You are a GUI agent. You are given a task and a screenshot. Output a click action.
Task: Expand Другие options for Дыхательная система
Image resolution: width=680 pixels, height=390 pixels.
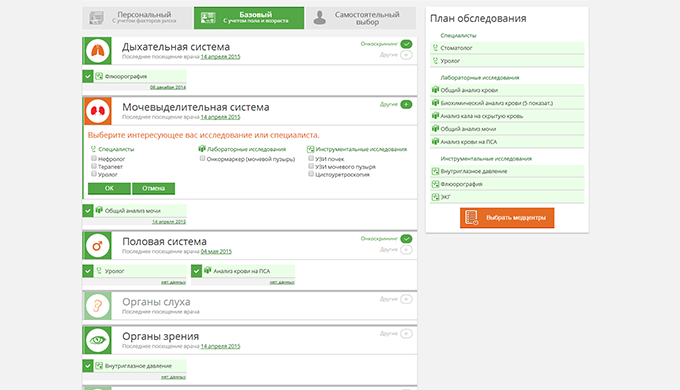coord(406,55)
